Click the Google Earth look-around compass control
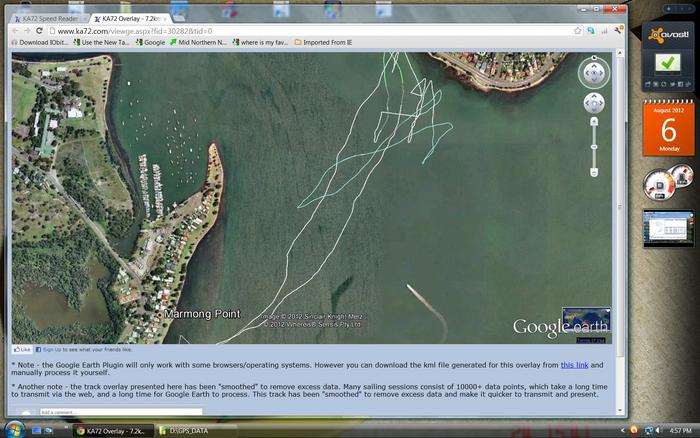This screenshot has width=700, height=438. (x=593, y=72)
